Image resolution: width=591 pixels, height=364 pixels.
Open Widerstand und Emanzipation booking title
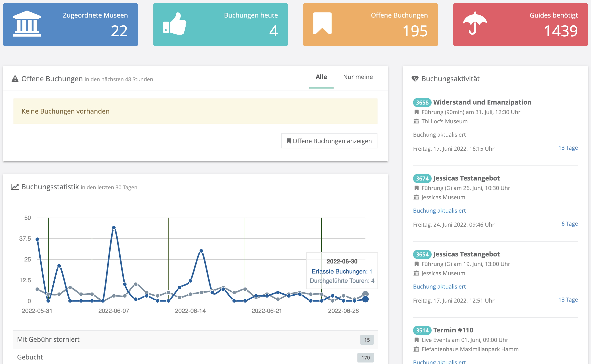[482, 102]
